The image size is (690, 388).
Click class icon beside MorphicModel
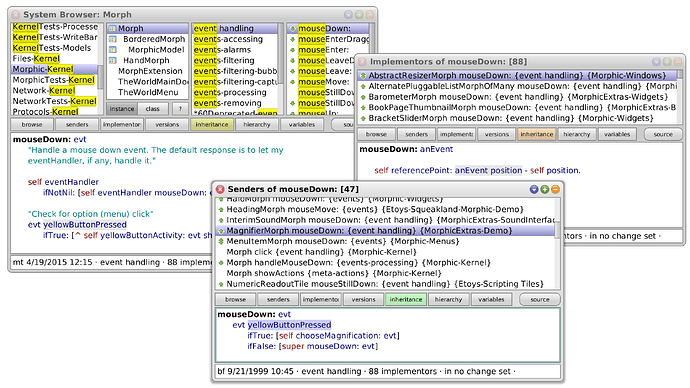pyautogui.click(x=112, y=50)
